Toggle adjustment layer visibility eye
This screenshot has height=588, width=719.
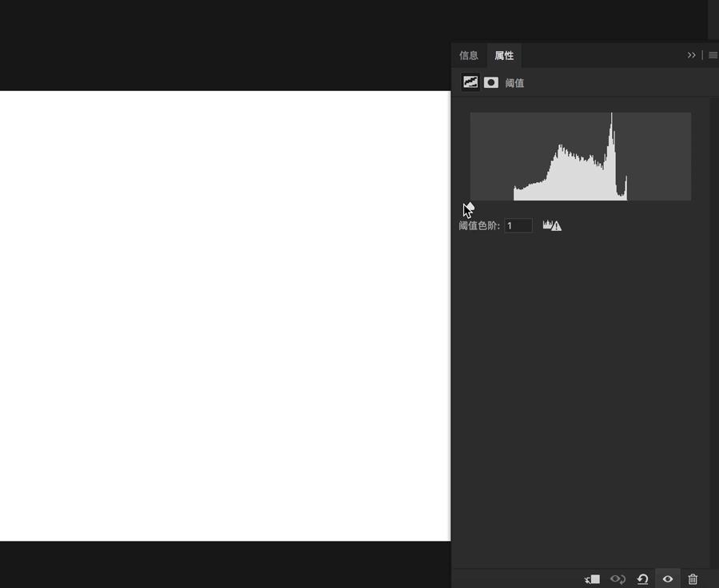668,579
